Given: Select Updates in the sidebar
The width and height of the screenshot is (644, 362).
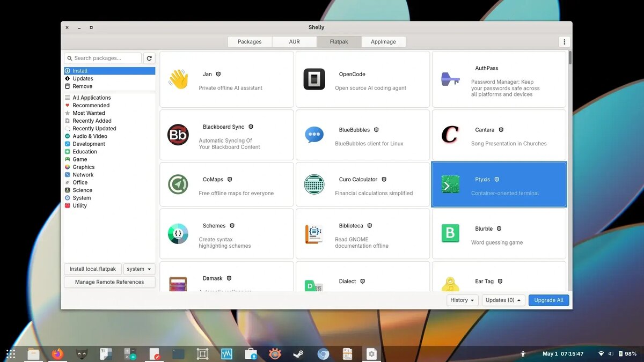Looking at the screenshot, I should 109,78.
